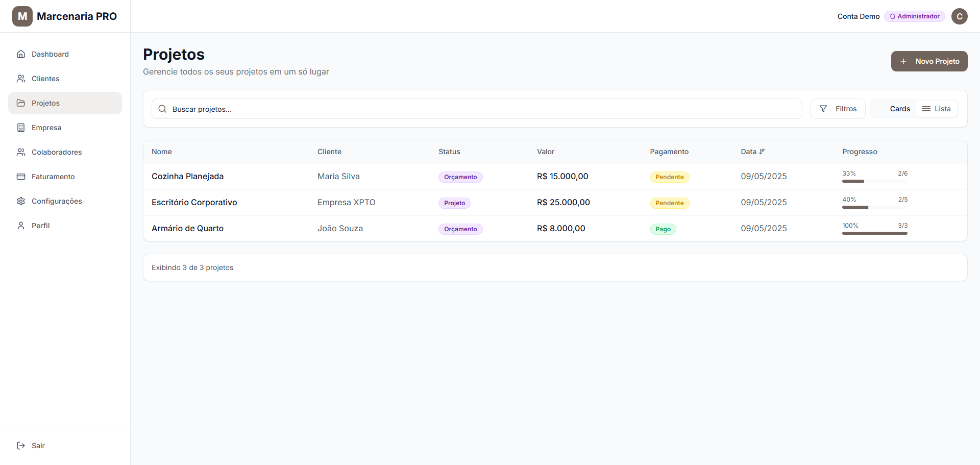Screen dimensions: 980x465
Task: Click the date in Escritório Corporativo row
Action: tap(764, 202)
